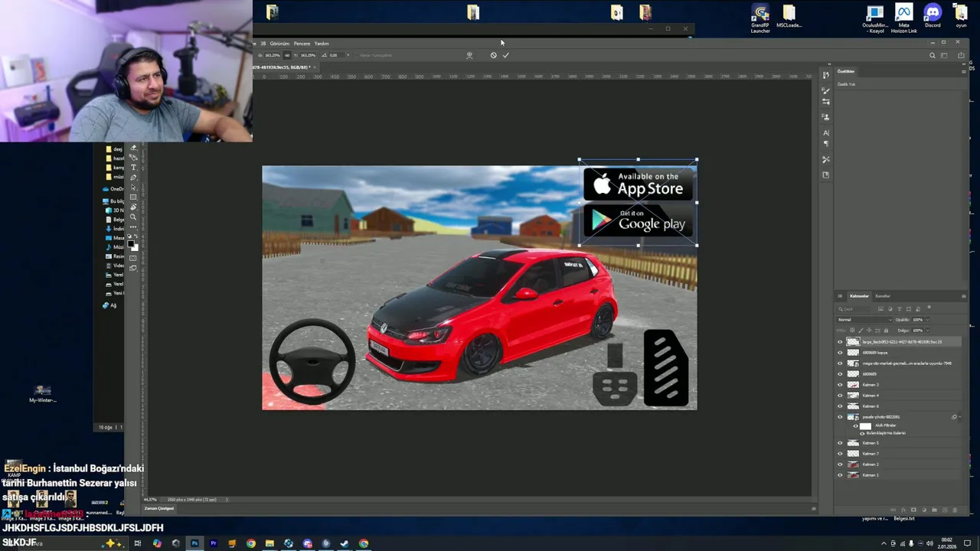Open Photoshop search magnifier icon
980x551 pixels.
click(x=933, y=55)
